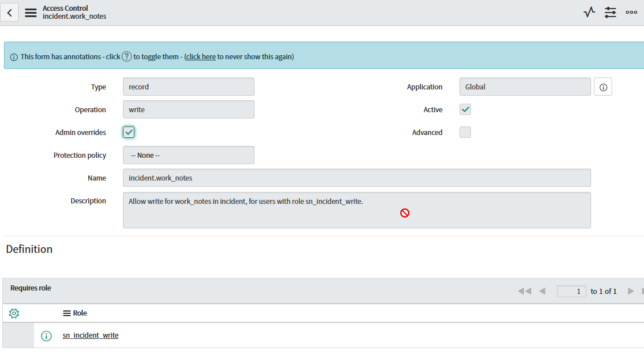Click into the Description text area

point(356,210)
